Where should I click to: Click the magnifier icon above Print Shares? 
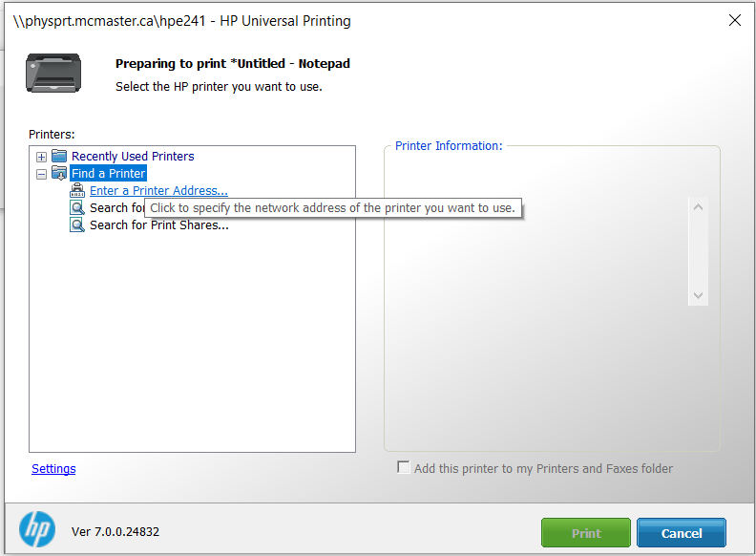[x=77, y=208]
